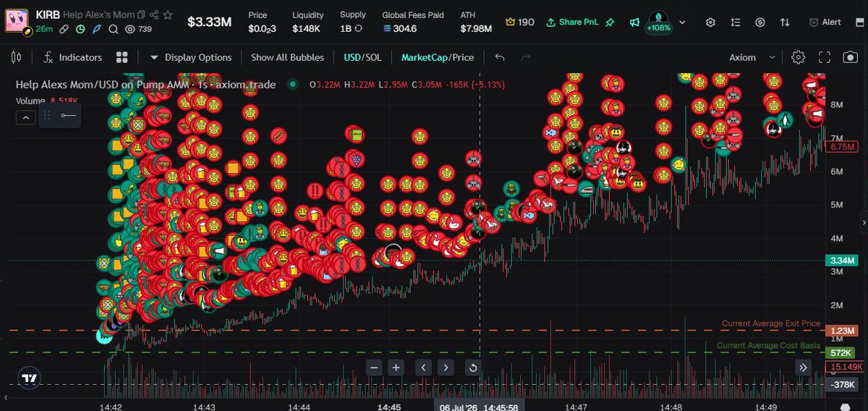Click the Volume indicator label

pyautogui.click(x=31, y=101)
